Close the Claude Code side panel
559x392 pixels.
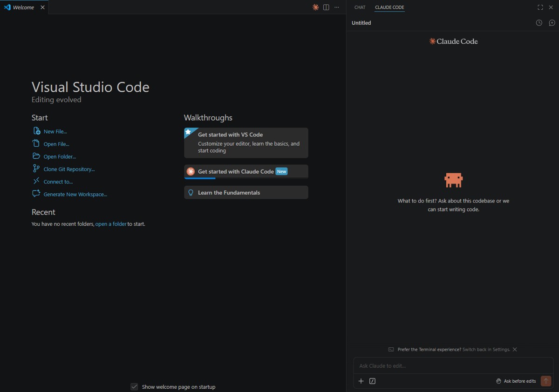[551, 7]
